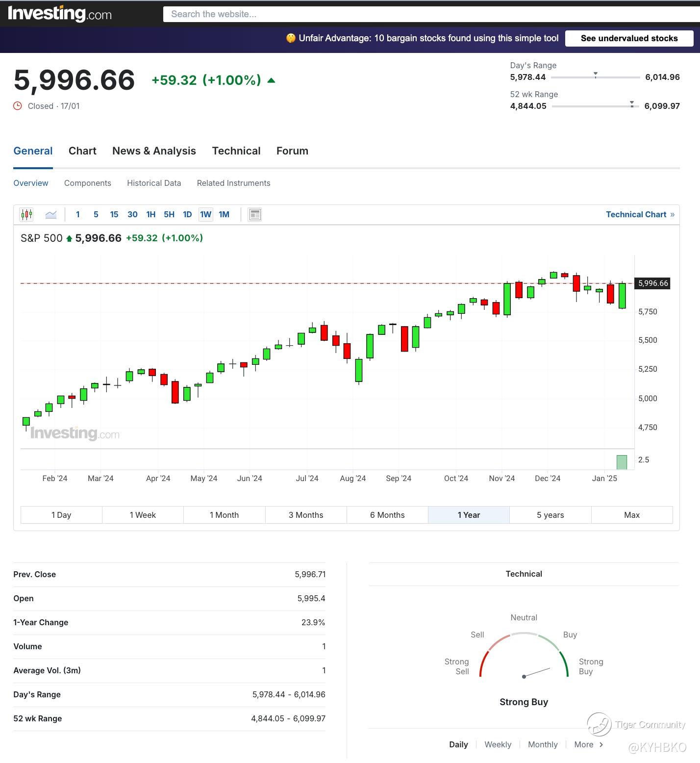
Task: Focus the Search the website field
Action: coord(431,14)
